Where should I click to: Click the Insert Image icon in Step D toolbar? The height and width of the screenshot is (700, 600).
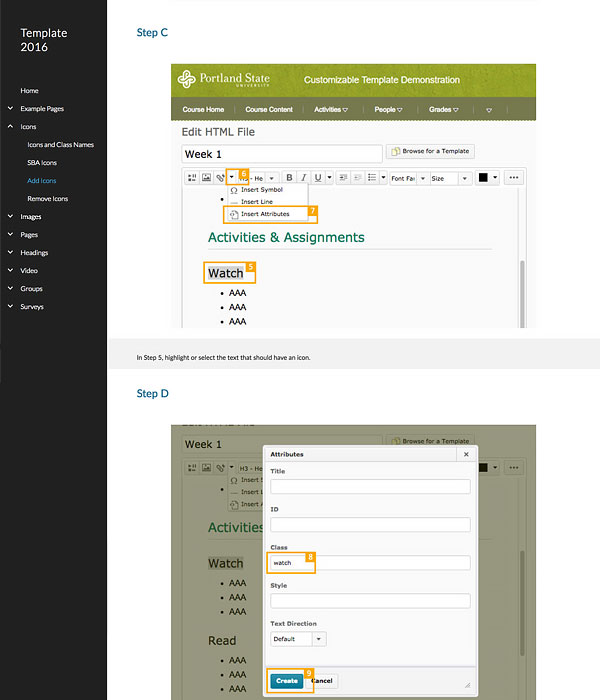tap(206, 468)
